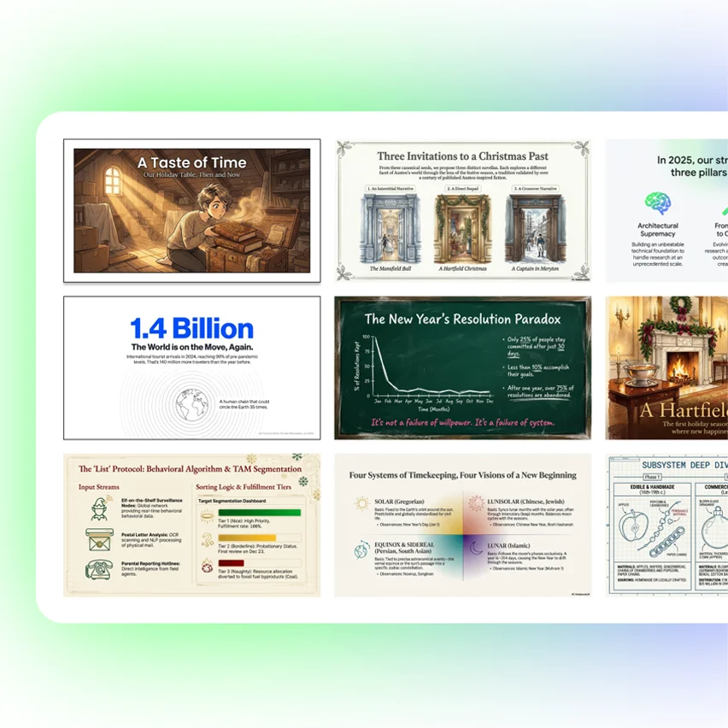The width and height of the screenshot is (728, 728).
Task: Click the coal flame icon for Tier 3 (Naughty)
Action: pyautogui.click(x=206, y=567)
